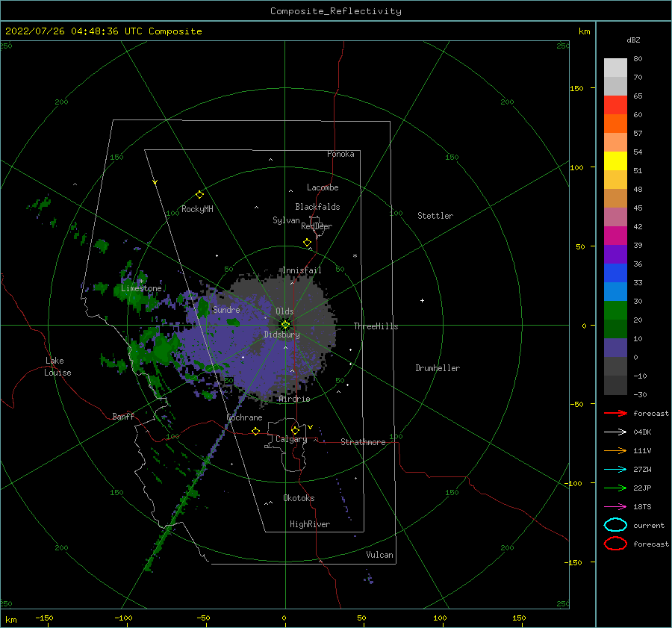Click the Lake Louise label
This screenshot has width=672, height=628.
pyautogui.click(x=57, y=367)
